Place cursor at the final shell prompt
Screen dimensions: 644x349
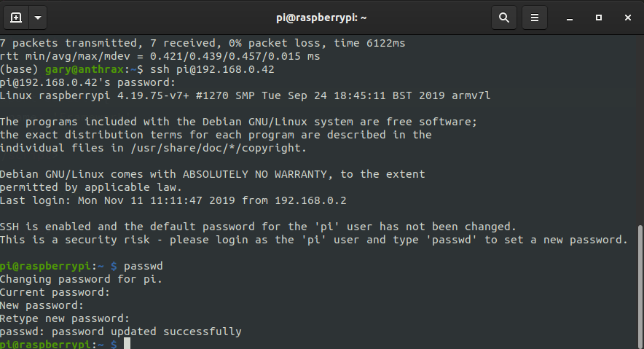[127, 344]
